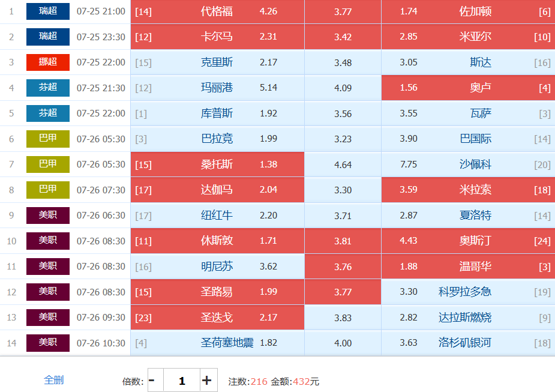This screenshot has width=555, height=392.
Task: Select 库普斯 1.92 home win
Action: pyautogui.click(x=217, y=113)
